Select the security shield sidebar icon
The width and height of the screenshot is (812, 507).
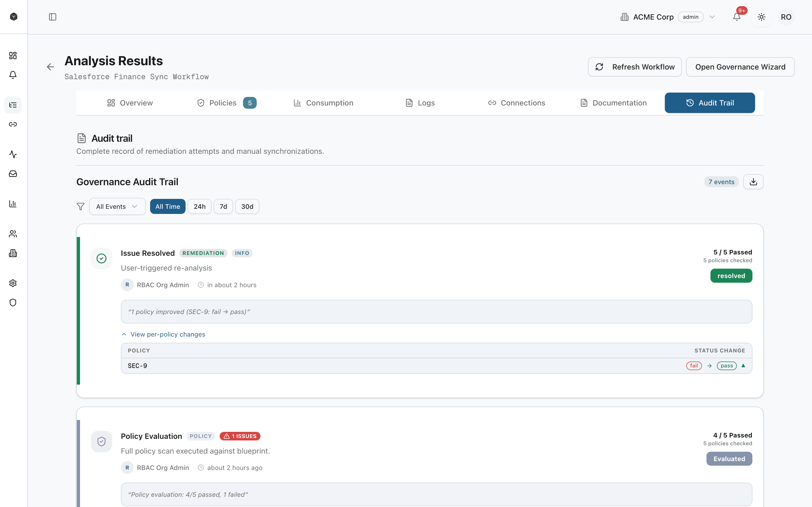click(13, 302)
